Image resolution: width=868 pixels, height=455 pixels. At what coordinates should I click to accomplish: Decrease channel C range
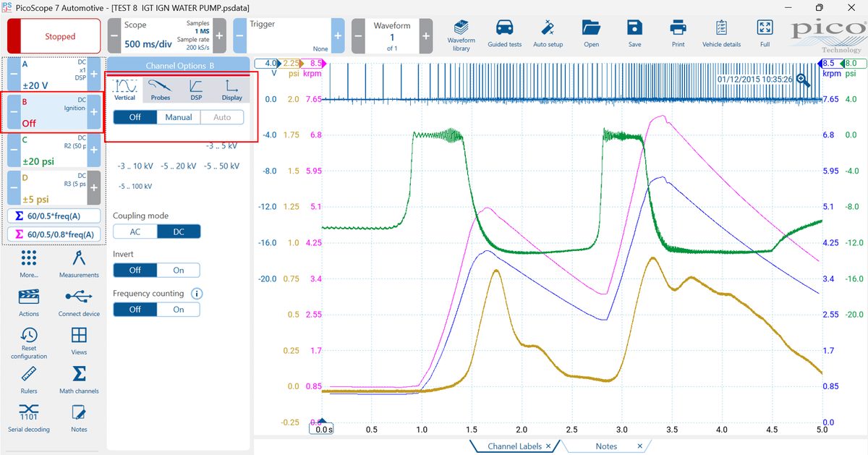(13, 151)
